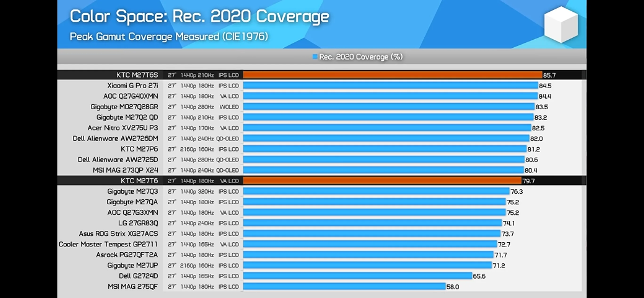
Task: Click the "85.7" value beside the KTC M27T6S bar
Action: pyautogui.click(x=549, y=75)
